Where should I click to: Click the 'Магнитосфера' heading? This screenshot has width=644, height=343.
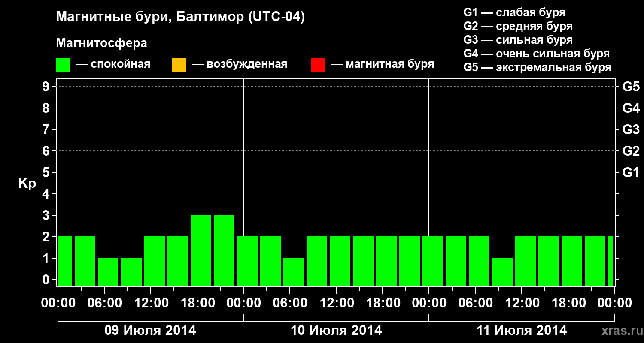pyautogui.click(x=102, y=43)
